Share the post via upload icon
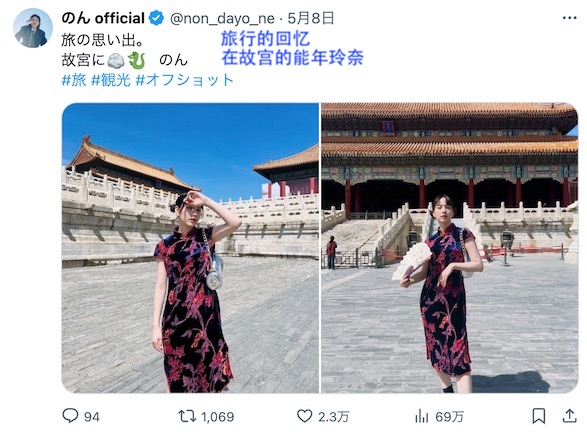The image size is (587, 432). (569, 416)
